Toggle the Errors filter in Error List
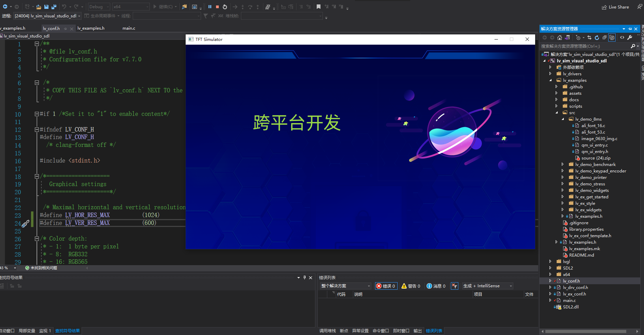The image size is (644, 335). [386, 286]
